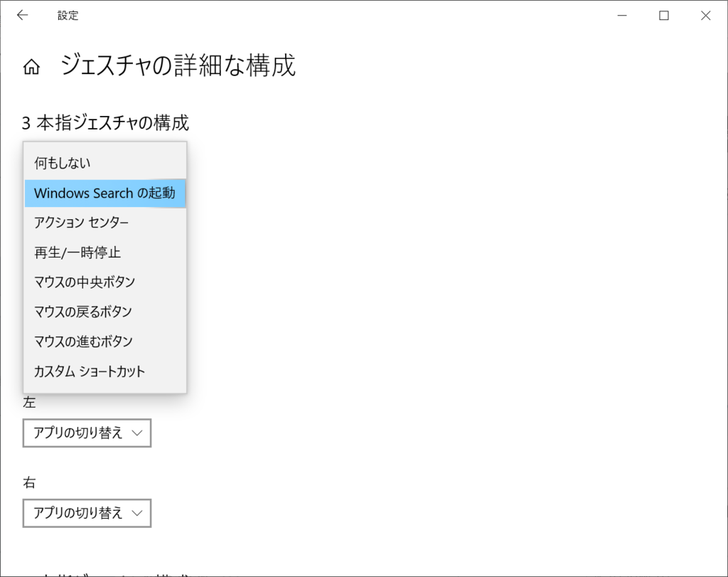Select 何もしない option
Viewport: 728px width, 577px height.
[x=105, y=163]
